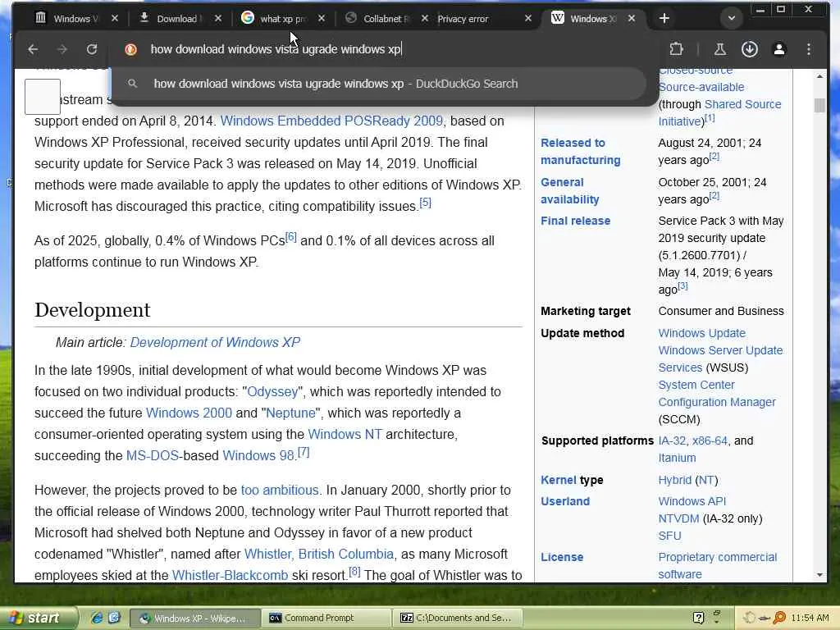The height and width of the screenshot is (630, 840).
Task: Open Proprietary commercial software link
Action: coord(717,566)
